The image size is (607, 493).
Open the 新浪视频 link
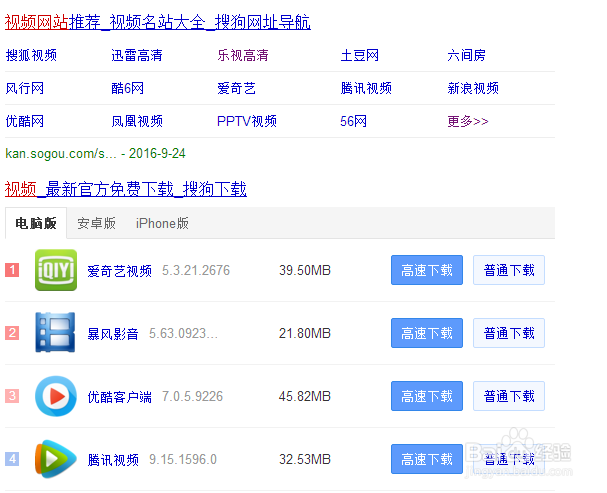pyautogui.click(x=473, y=88)
